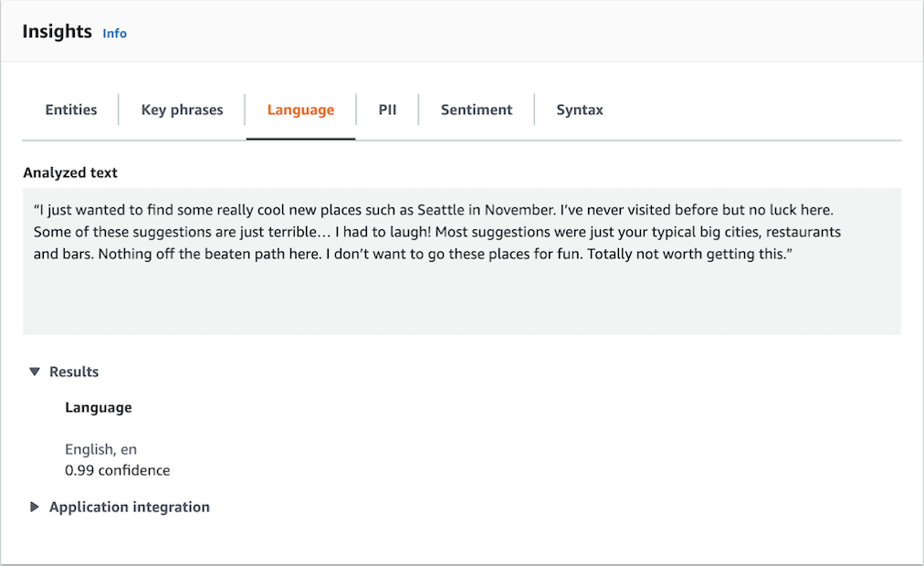The width and height of the screenshot is (924, 566).
Task: Go to the PII tab
Action: pos(387,110)
